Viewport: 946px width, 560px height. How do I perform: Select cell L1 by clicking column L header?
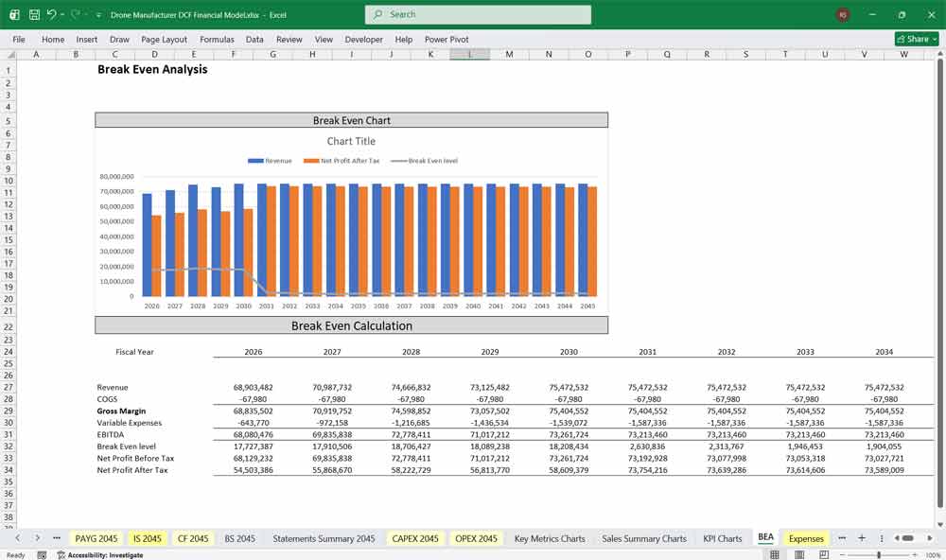[x=469, y=54]
